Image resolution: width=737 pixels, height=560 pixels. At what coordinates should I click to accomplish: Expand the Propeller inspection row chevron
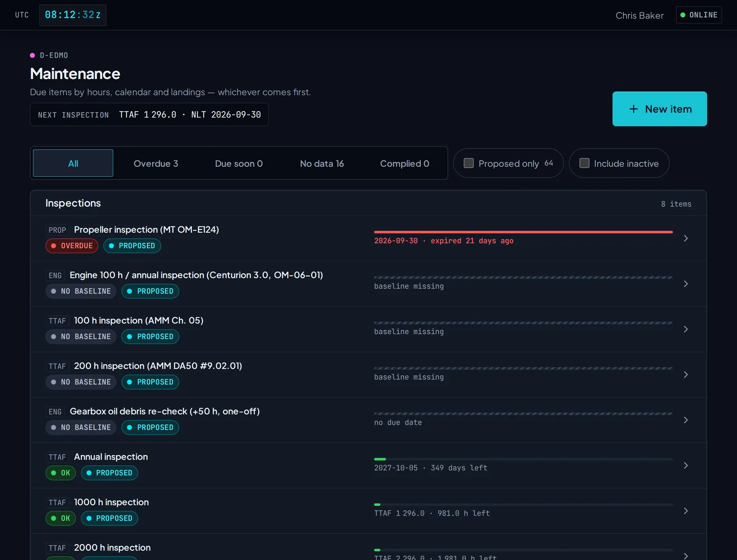(x=686, y=238)
